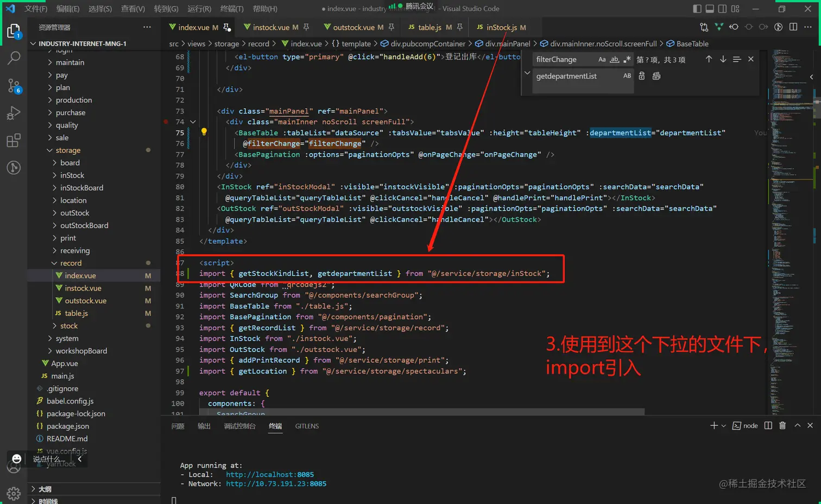Open Network 10.73.191.23:8085 link in terminal
This screenshot has height=504, width=821.
tap(276, 484)
